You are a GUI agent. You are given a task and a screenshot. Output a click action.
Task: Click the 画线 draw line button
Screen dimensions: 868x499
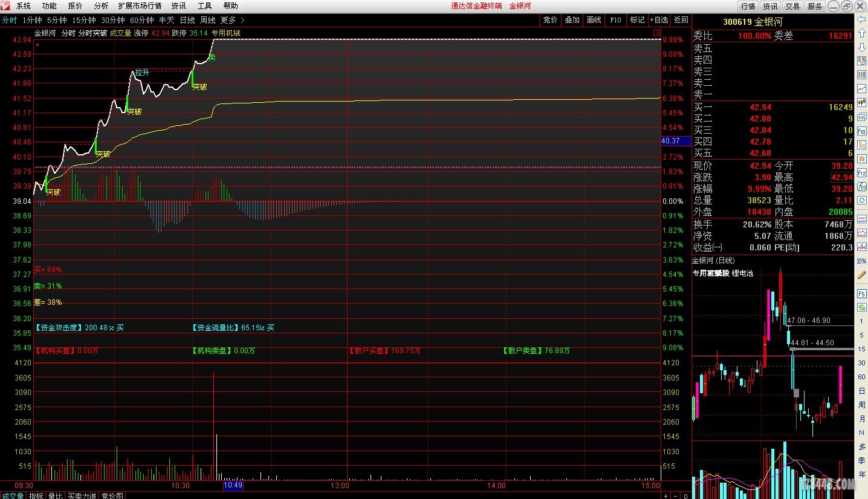click(594, 20)
